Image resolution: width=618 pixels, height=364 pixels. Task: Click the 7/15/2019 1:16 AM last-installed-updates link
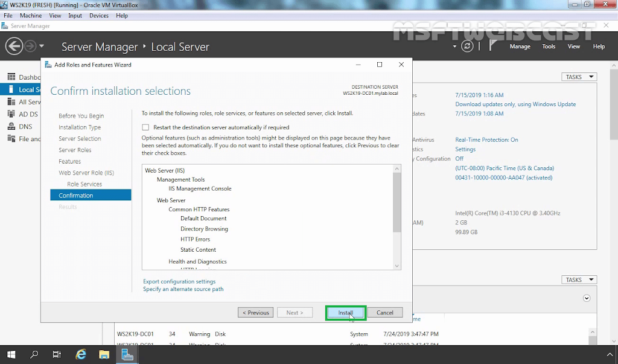[x=479, y=95]
